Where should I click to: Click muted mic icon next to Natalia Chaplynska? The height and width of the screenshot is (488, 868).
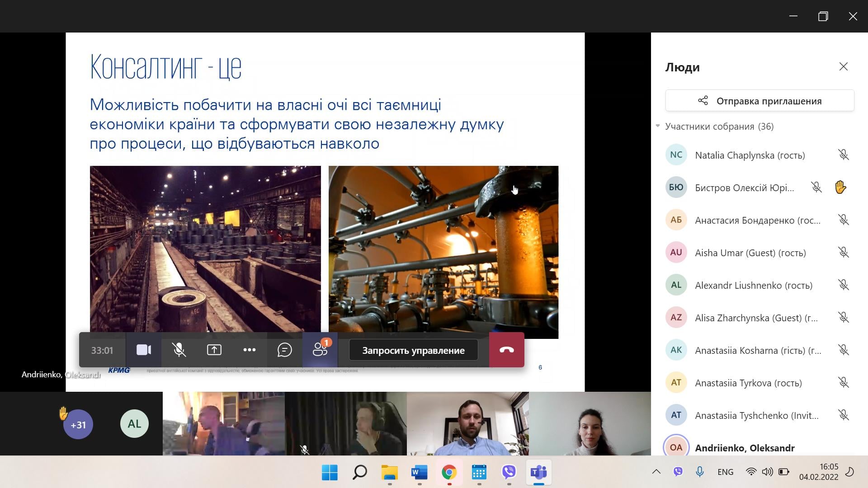click(843, 155)
